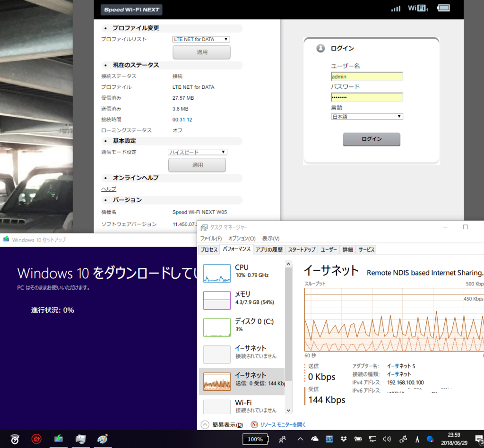
Task: Select the ディスク 0 (C:) performance item
Action: tap(242, 327)
